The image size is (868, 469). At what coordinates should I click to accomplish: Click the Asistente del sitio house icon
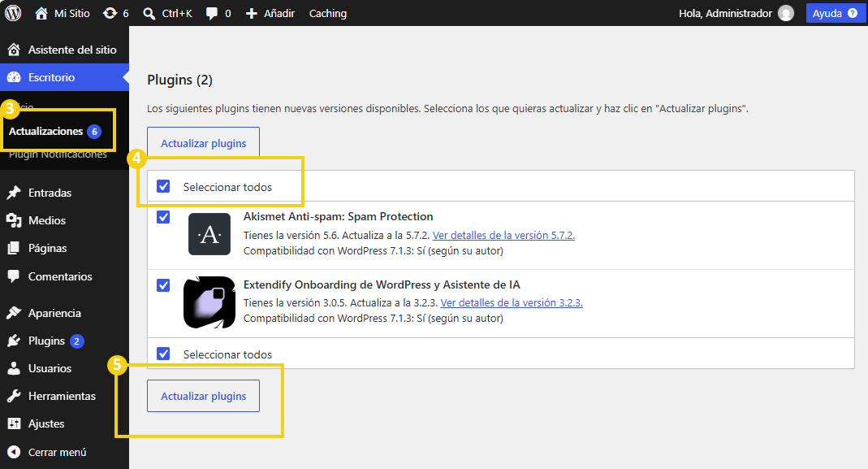(14, 50)
